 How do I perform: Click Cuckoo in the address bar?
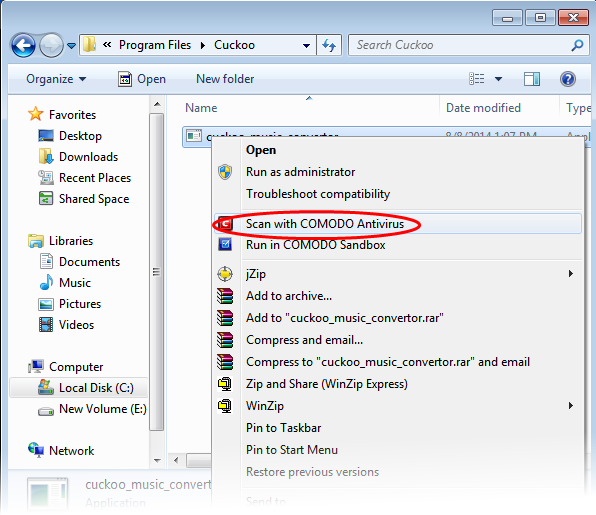[x=234, y=45]
